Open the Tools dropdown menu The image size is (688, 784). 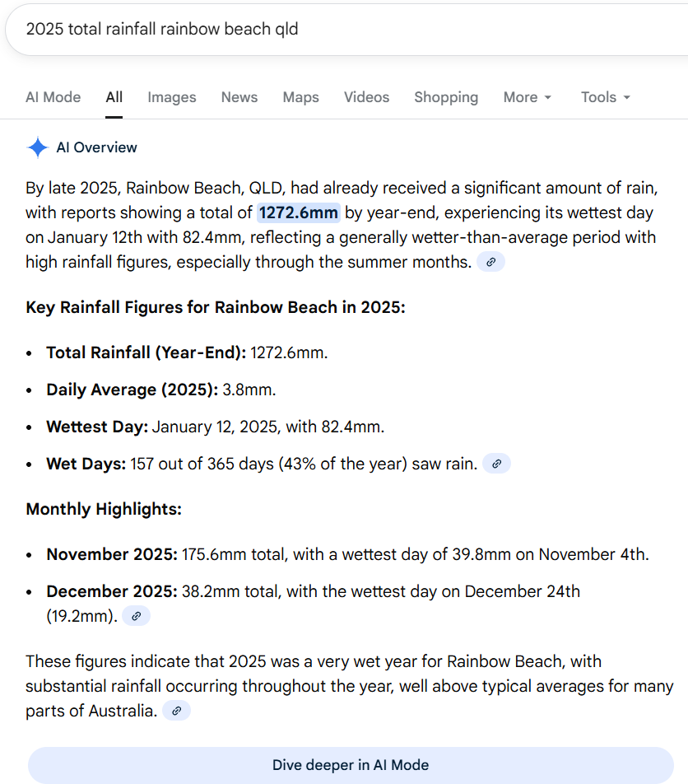[605, 97]
